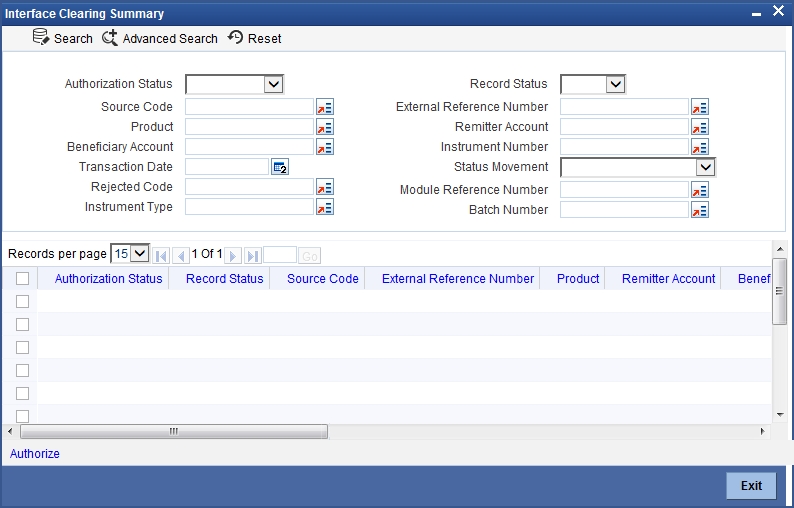794x508 pixels.
Task: Click the Exit button
Action: 751,486
